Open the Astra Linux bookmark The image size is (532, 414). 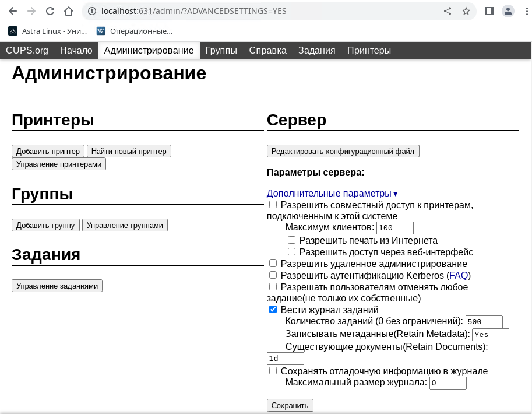pos(48,31)
